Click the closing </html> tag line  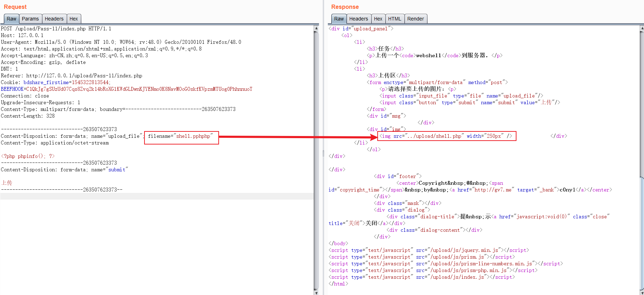338,284
